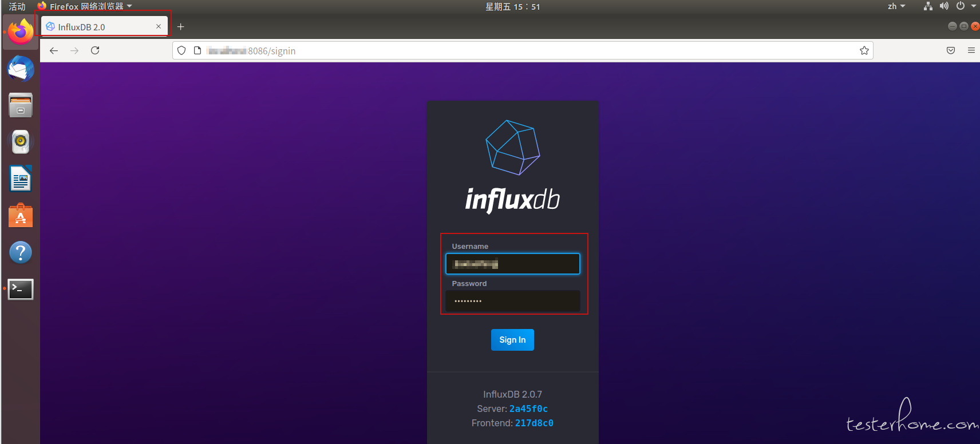Go forward to the next page
The width and height of the screenshot is (980, 444).
(74, 50)
